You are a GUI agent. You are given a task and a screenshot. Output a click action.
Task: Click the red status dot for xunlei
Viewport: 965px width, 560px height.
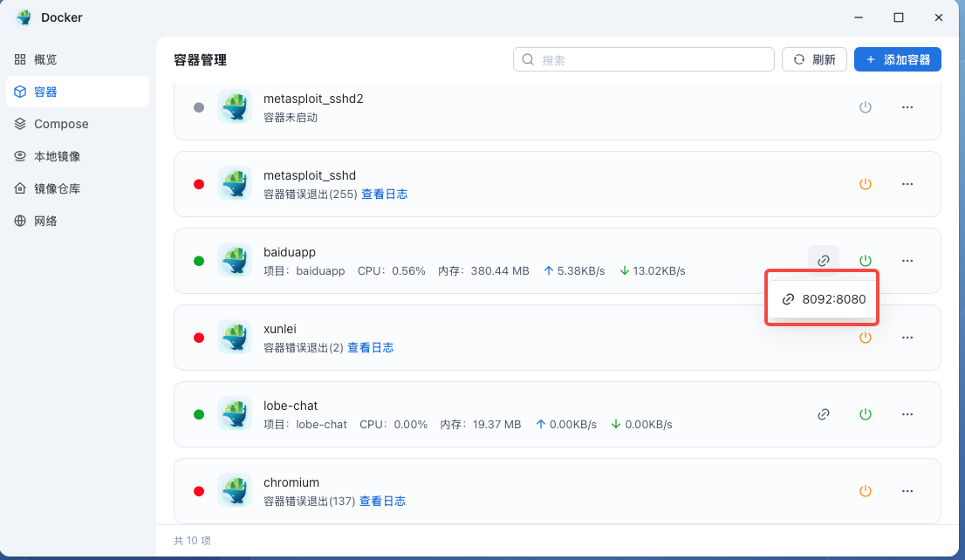[199, 338]
